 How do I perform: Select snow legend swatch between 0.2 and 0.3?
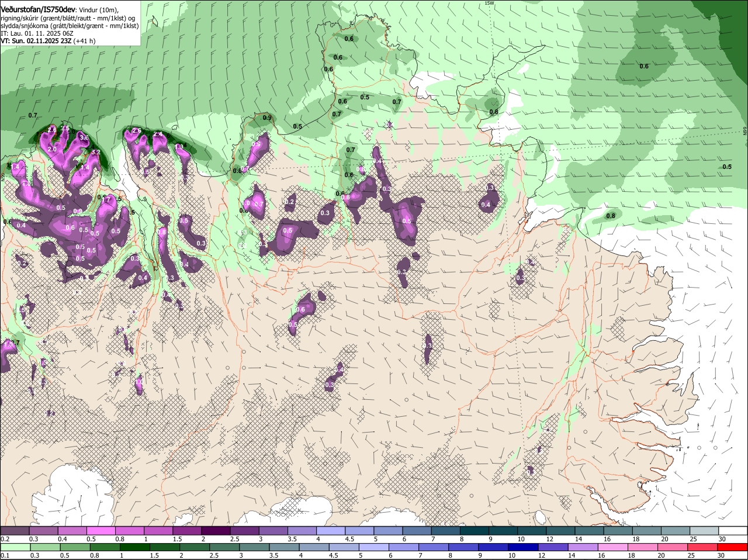14,531
